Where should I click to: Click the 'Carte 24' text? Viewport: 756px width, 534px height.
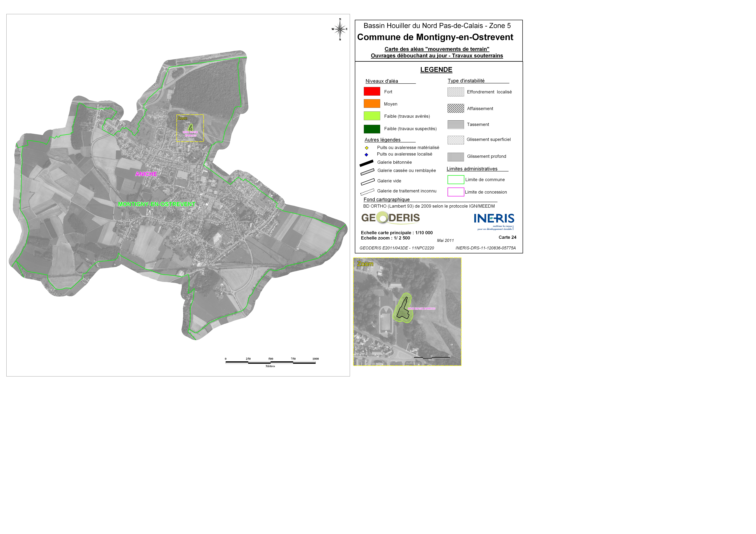tap(507, 237)
